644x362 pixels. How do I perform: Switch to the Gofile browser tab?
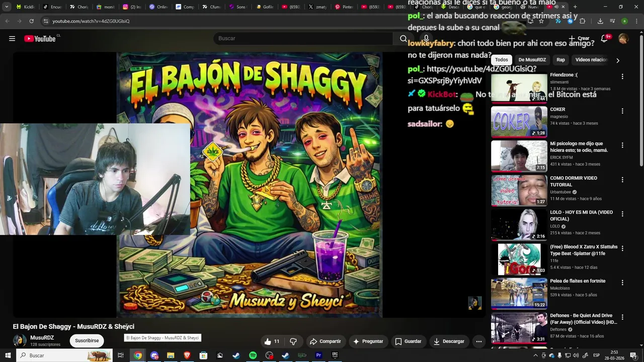265,7
